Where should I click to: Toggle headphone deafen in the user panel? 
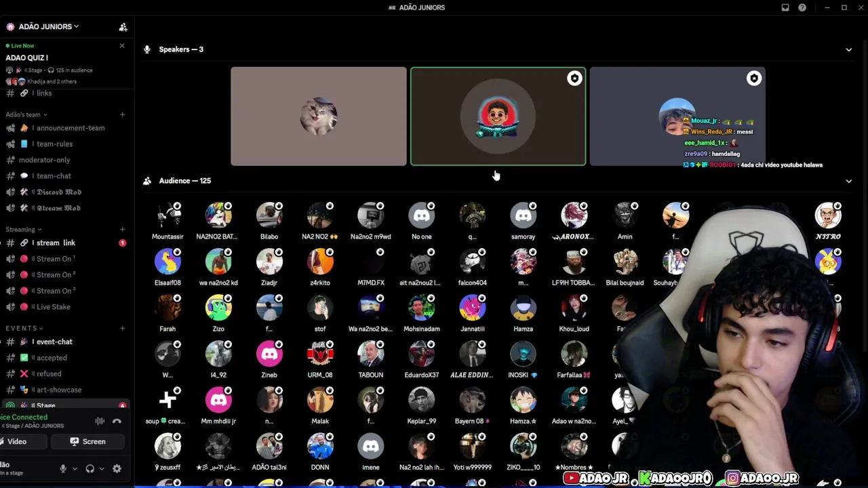(90, 468)
